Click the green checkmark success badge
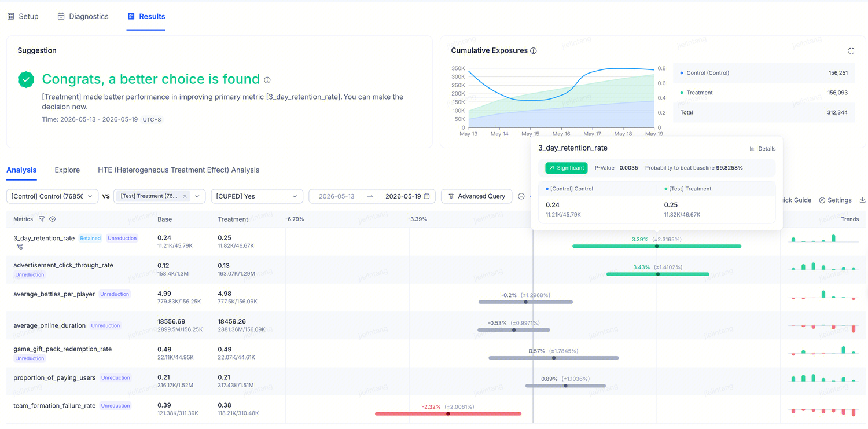 (26, 80)
